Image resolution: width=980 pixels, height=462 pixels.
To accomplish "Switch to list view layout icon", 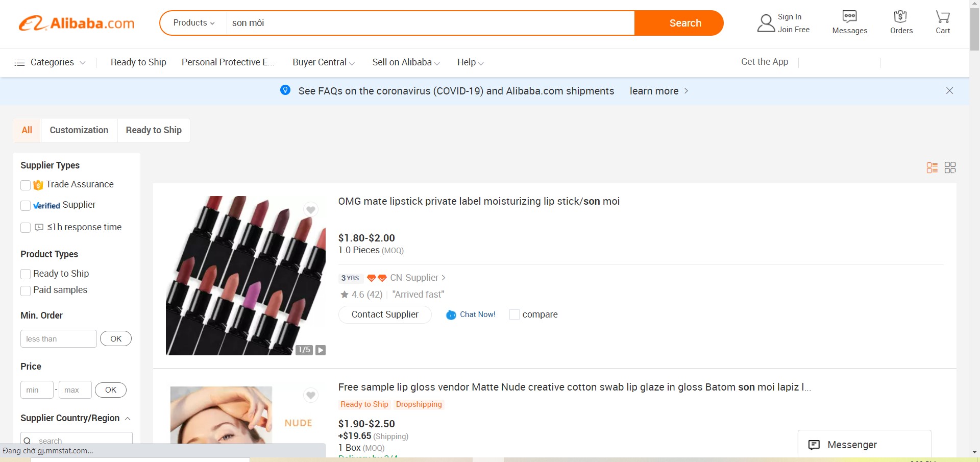I will (932, 167).
